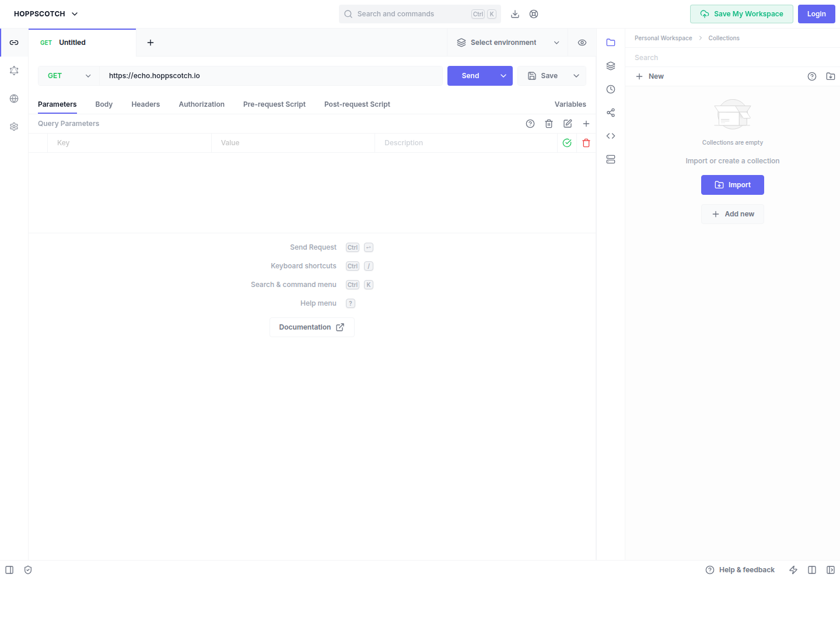Delete the empty parameter row
Screen dimensions: 840x630
[586, 143]
